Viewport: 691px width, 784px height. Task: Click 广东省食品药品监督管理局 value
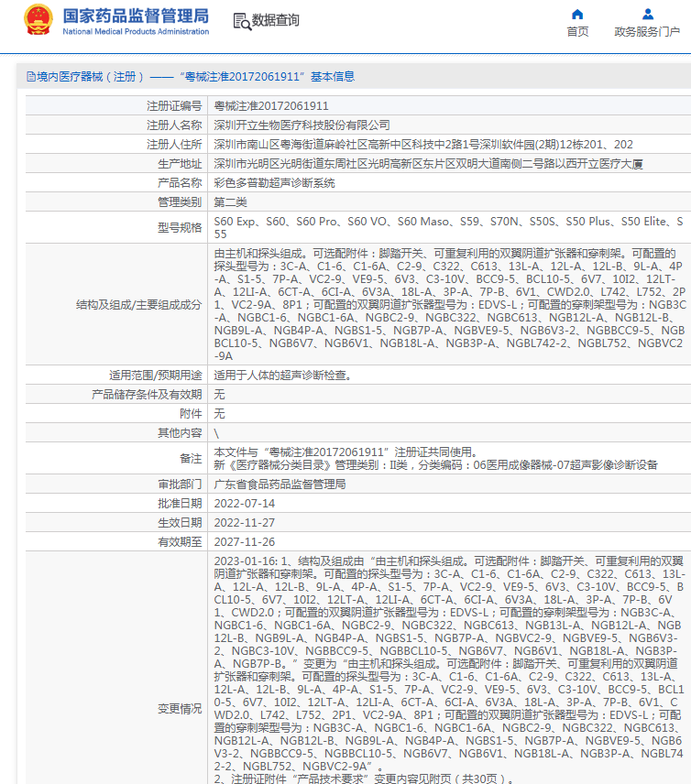coord(280,484)
